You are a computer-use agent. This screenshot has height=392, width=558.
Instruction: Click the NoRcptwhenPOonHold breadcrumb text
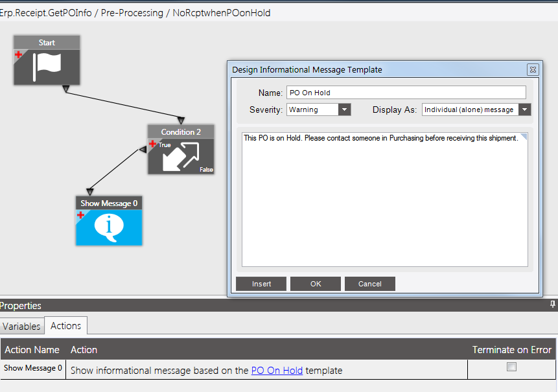[222, 13]
